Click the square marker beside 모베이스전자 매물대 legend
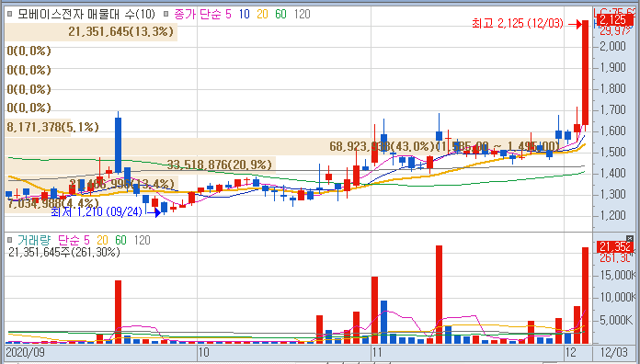Viewport: 640px width, 364px height. (10, 15)
